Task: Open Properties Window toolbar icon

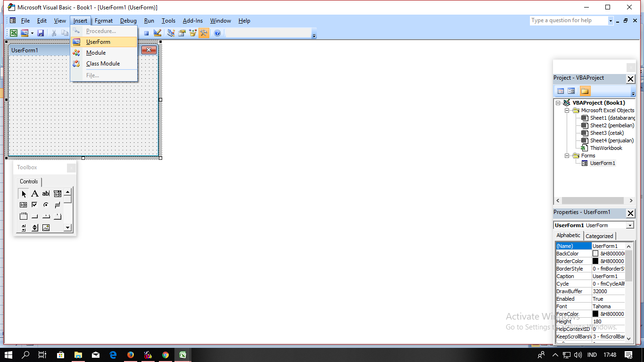Action: [x=182, y=33]
